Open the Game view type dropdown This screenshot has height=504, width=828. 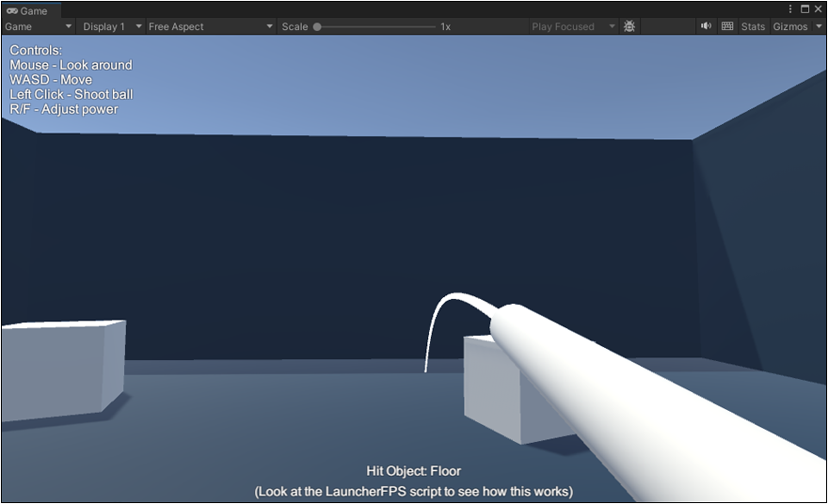[x=38, y=26]
